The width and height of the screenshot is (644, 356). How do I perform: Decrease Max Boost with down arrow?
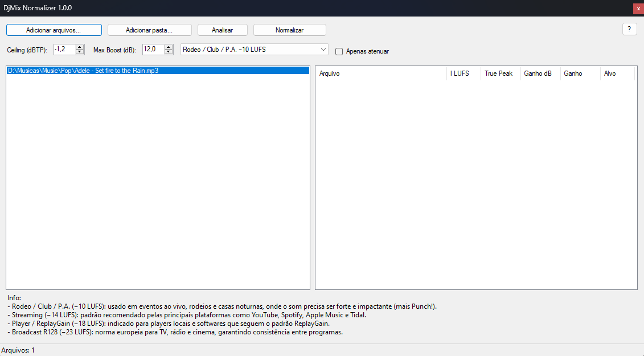coord(169,51)
